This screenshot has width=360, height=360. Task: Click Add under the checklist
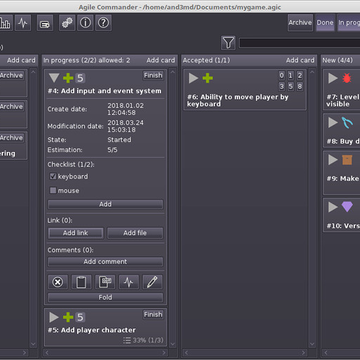coord(105,204)
